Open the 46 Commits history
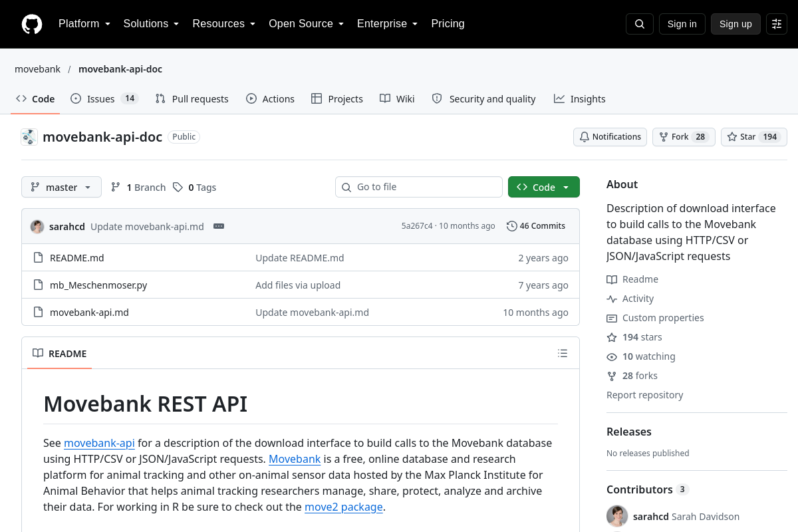The image size is (798, 532). 536,226
